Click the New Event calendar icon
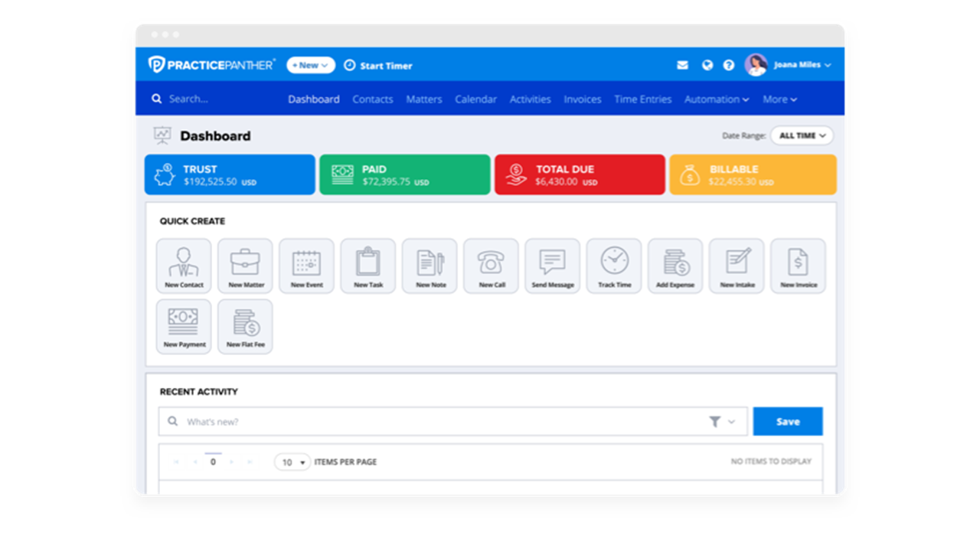 point(306,266)
